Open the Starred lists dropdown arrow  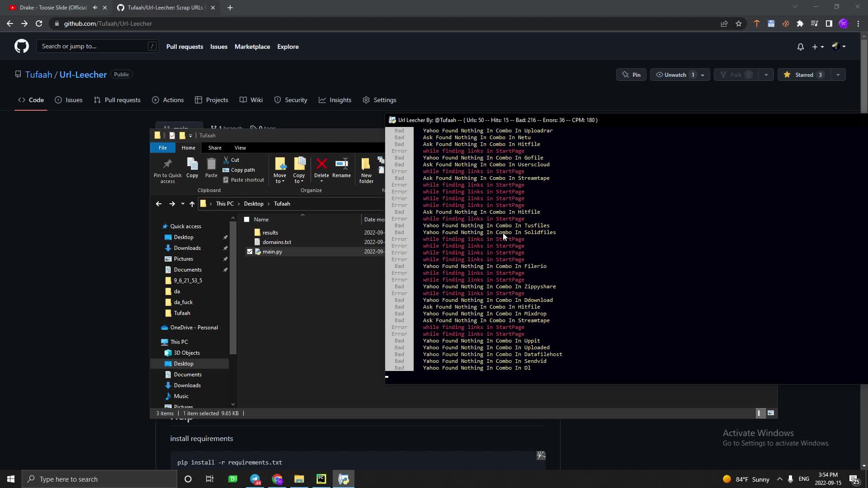pos(838,75)
